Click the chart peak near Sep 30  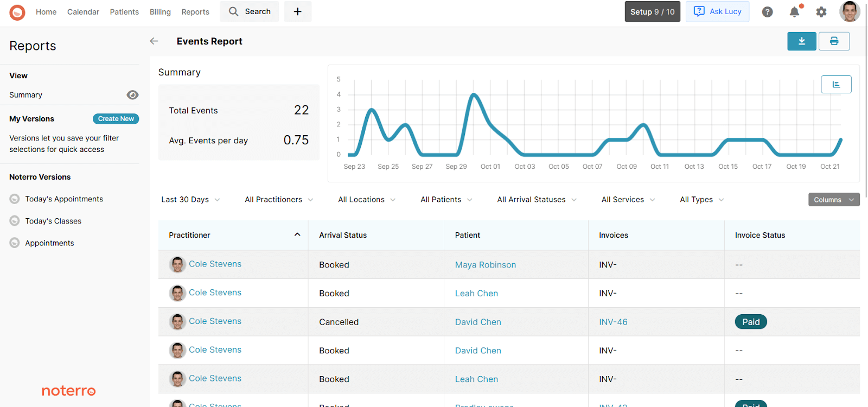pos(474,95)
